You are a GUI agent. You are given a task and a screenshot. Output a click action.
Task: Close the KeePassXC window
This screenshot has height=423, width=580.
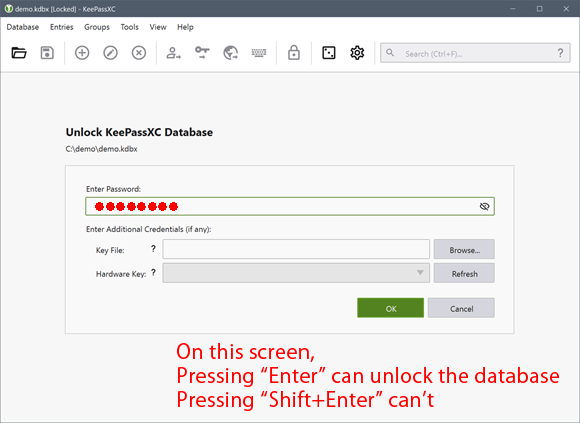[566, 9]
